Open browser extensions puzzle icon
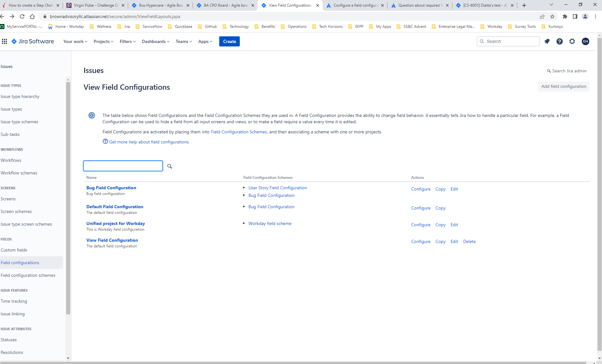 [565, 16]
